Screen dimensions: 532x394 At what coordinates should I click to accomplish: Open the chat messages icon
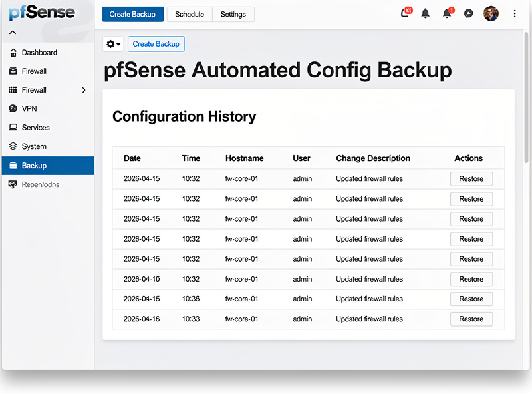pyautogui.click(x=469, y=13)
